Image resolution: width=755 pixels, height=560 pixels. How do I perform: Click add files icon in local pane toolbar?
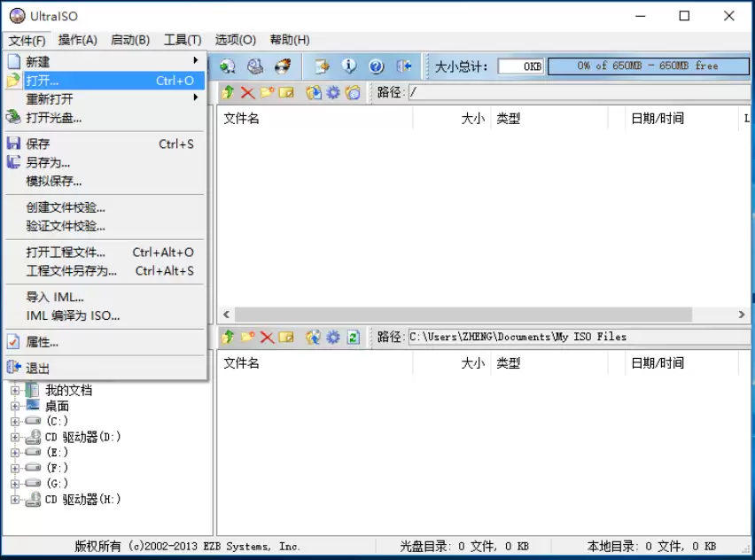(x=314, y=337)
